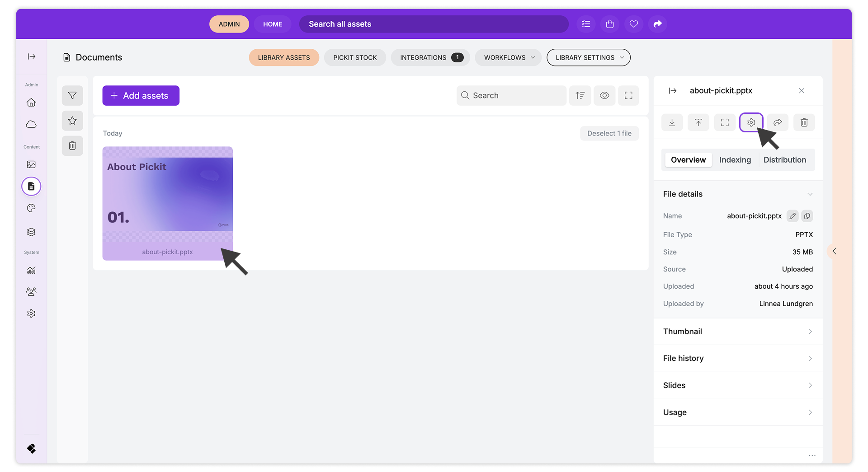Open file settings gear icon
Image resolution: width=868 pixels, height=472 pixels.
pyautogui.click(x=751, y=122)
